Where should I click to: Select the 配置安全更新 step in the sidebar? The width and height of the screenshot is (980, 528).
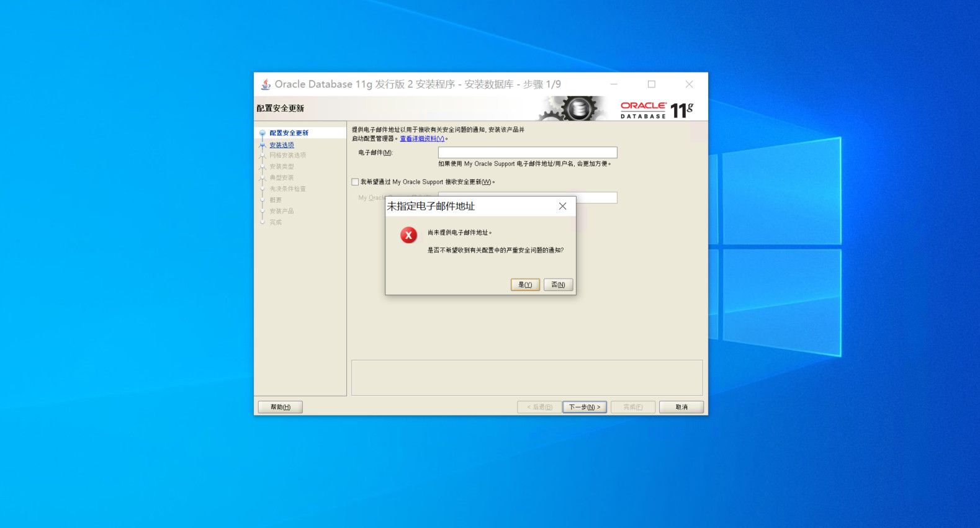click(289, 133)
